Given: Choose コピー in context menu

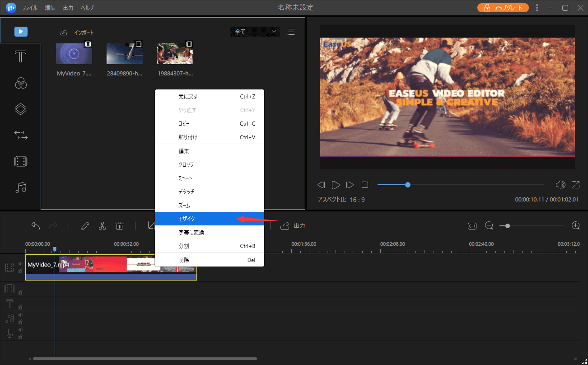Looking at the screenshot, I should point(210,124).
